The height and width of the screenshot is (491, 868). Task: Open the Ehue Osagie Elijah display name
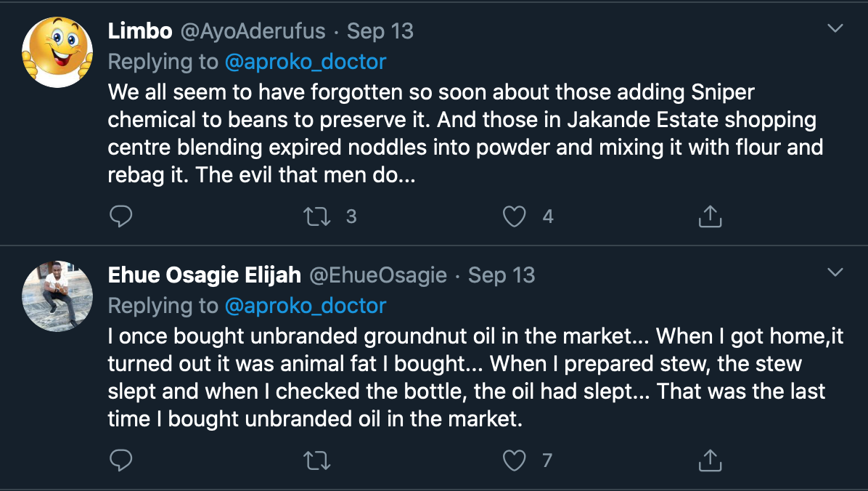[204, 275]
